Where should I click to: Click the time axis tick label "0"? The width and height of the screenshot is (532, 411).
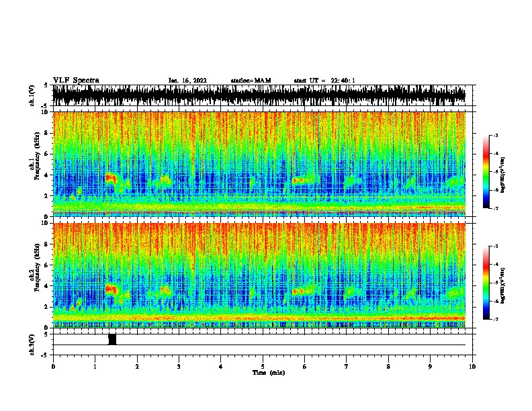(53, 367)
